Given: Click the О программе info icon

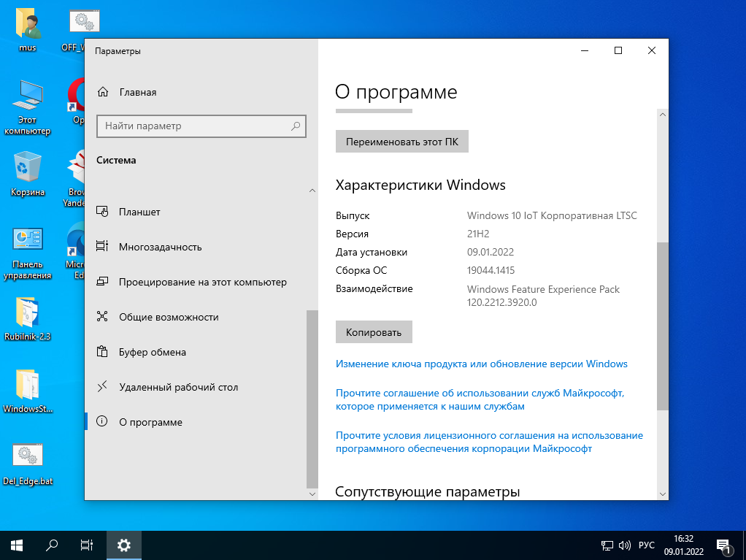Looking at the screenshot, I should coord(103,422).
